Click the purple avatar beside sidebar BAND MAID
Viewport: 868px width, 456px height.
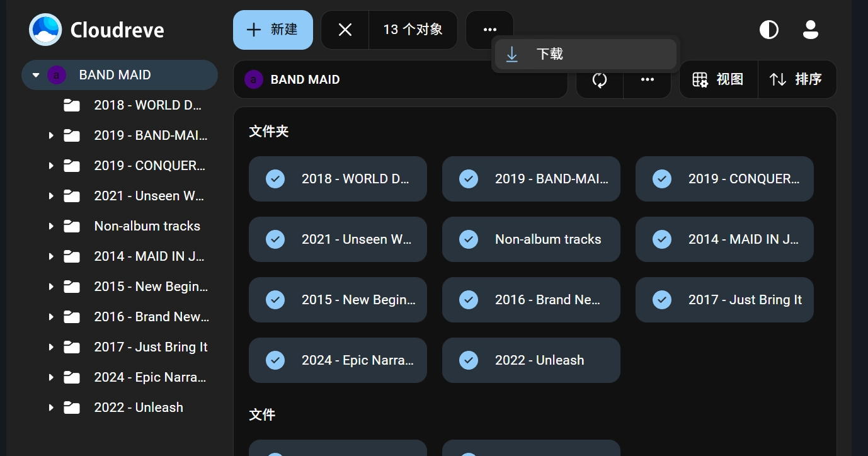[x=57, y=75]
